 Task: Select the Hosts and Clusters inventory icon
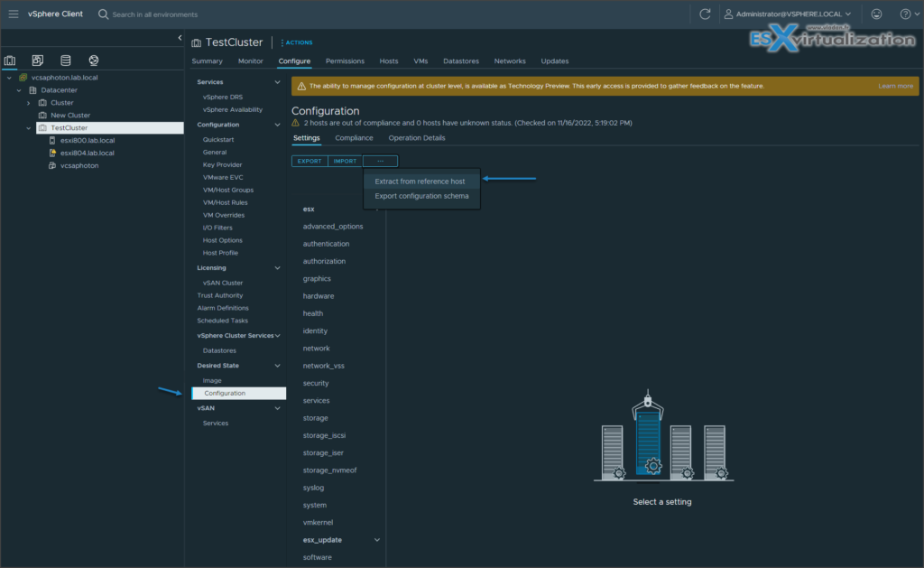(10, 60)
